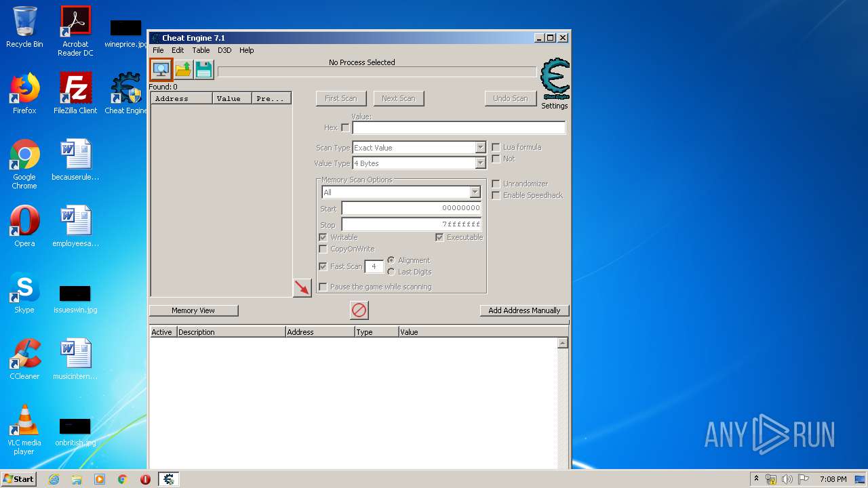Toggle the CopyOnWrite checkbox

coord(323,249)
